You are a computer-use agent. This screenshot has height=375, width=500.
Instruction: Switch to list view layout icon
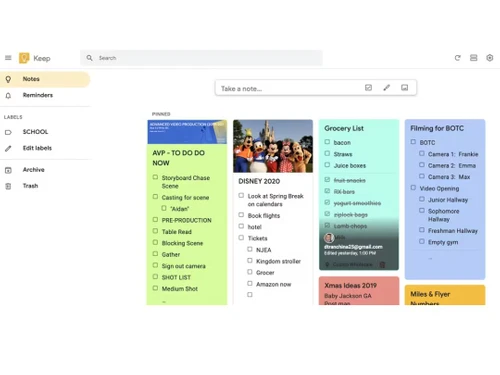473,58
